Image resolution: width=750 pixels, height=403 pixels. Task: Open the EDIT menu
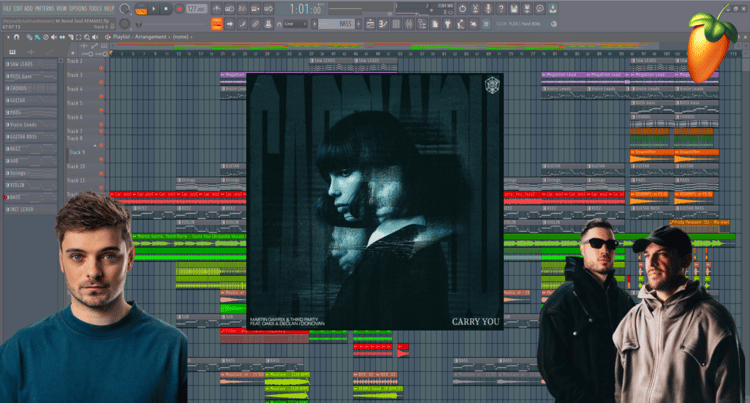(18, 9)
